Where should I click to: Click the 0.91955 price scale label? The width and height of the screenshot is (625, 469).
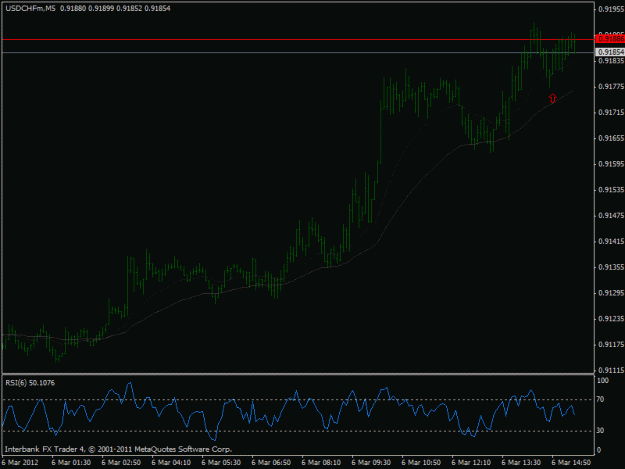coord(611,9)
